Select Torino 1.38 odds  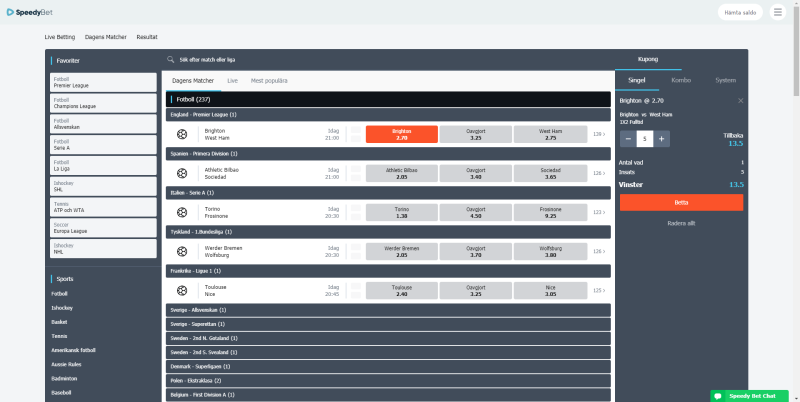[402, 212]
